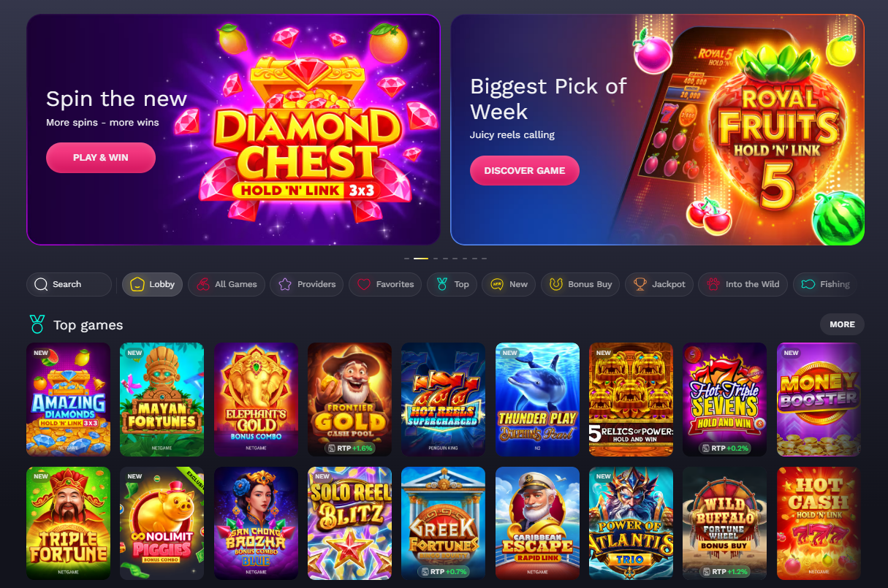The image size is (888, 588).
Task: Select the Wild Buffalo Fortune Wheel thumbnail
Action: pos(724,524)
